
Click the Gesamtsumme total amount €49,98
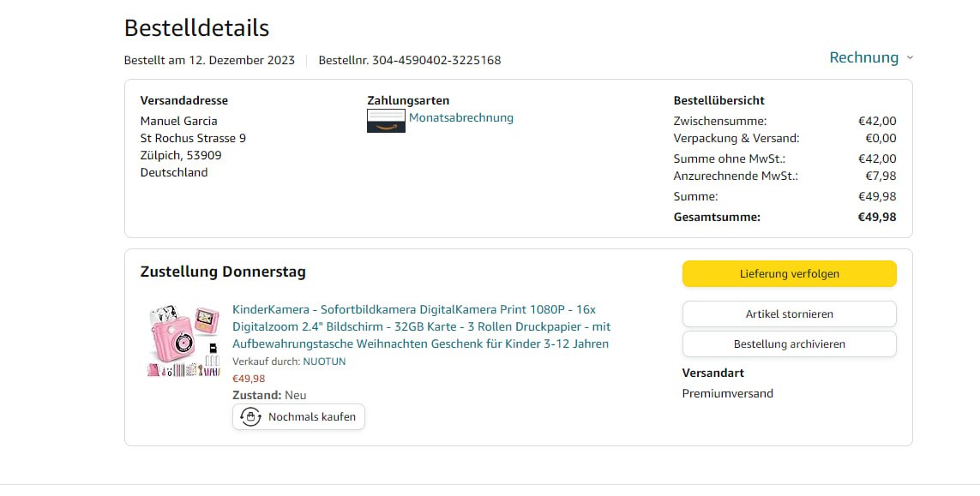[x=876, y=217]
